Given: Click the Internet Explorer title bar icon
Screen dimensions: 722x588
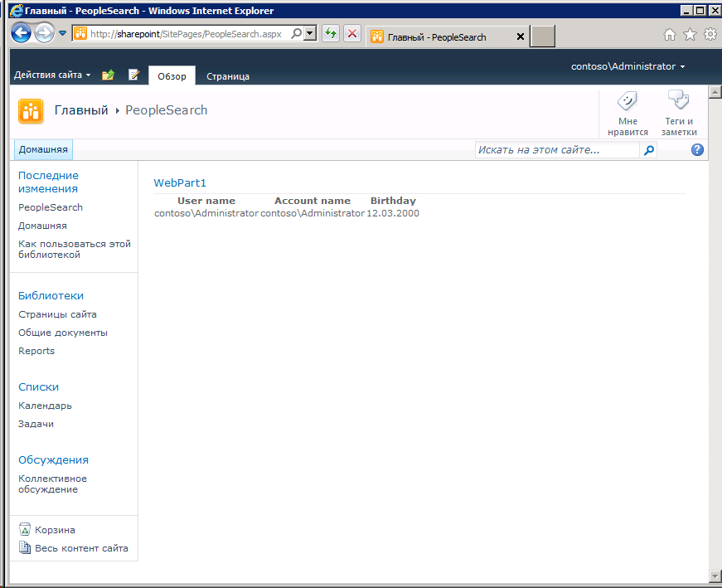Looking at the screenshot, I should point(16,10).
